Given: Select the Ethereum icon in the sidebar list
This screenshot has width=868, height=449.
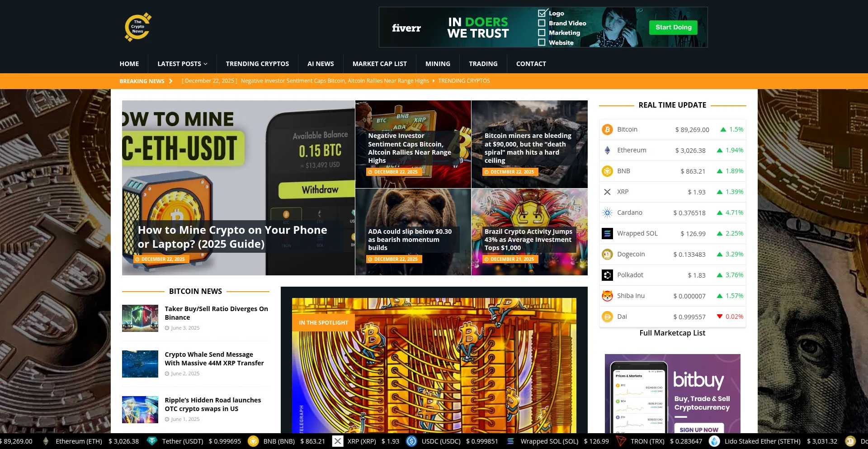Looking at the screenshot, I should [607, 150].
